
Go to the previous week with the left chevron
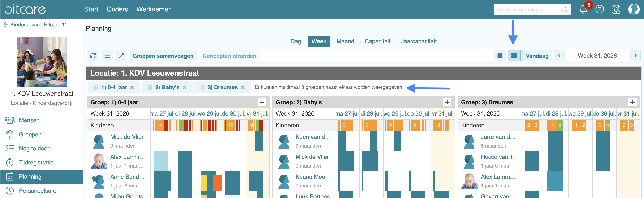pyautogui.click(x=559, y=56)
